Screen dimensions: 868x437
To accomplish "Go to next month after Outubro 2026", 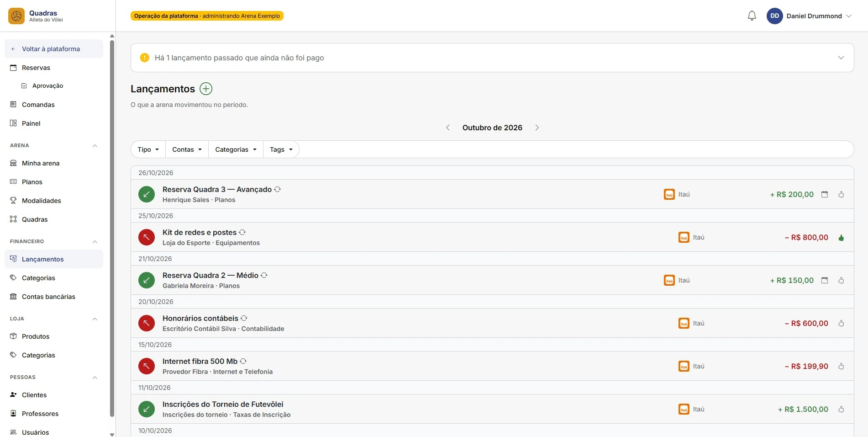I will 537,128.
